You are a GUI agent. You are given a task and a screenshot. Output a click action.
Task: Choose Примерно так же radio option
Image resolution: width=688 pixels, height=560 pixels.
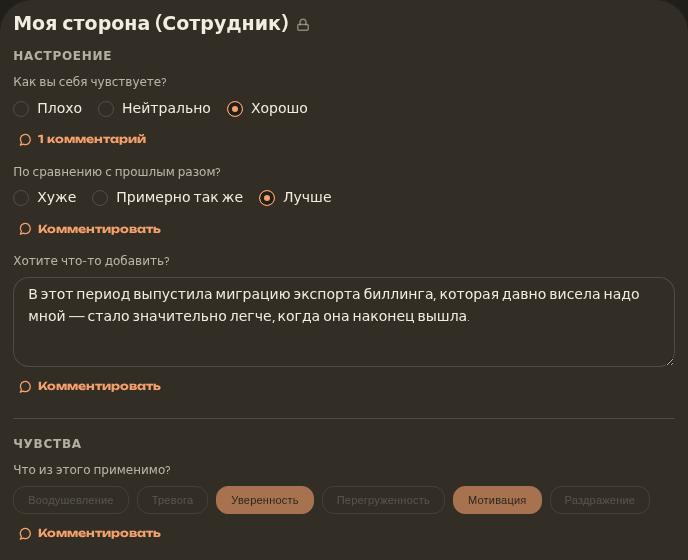100,198
